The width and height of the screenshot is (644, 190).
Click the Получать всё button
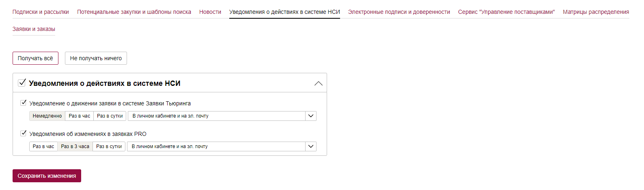[x=35, y=58]
